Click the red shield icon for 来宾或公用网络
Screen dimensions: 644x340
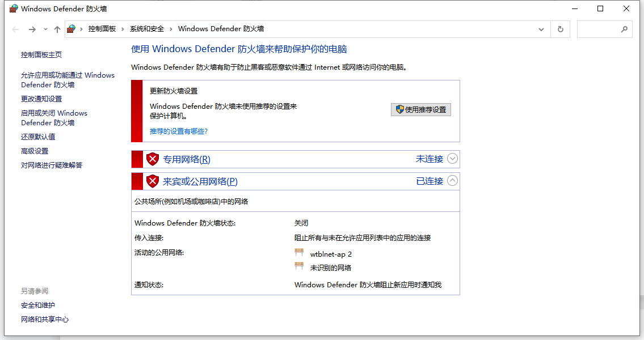pyautogui.click(x=152, y=181)
